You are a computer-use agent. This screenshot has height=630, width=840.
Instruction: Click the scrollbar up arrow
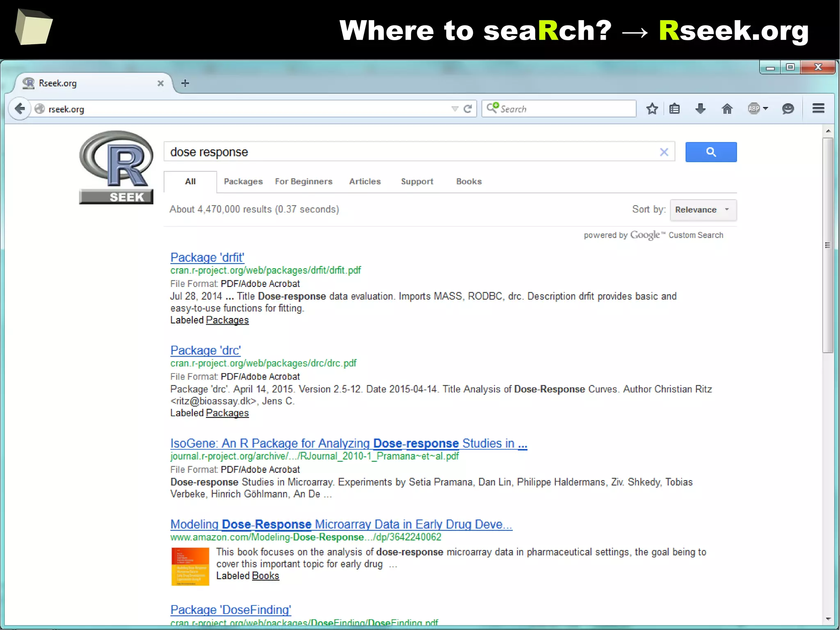pyautogui.click(x=828, y=131)
